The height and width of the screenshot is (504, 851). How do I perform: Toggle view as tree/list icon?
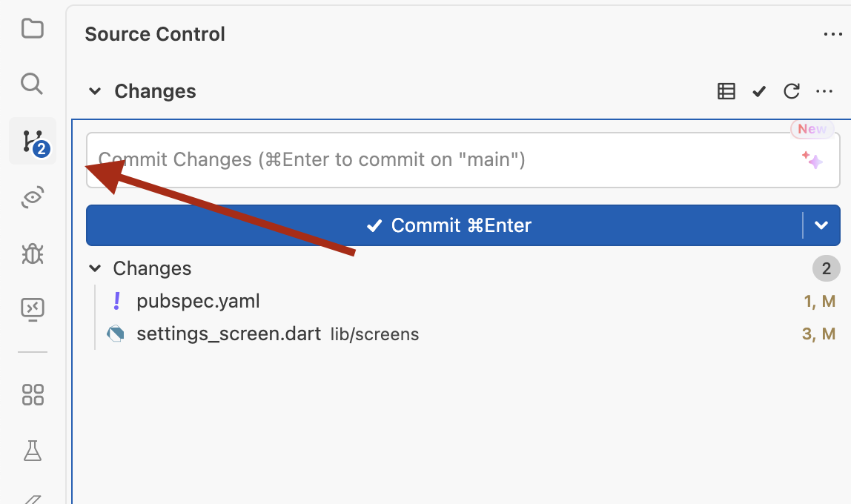tap(726, 91)
